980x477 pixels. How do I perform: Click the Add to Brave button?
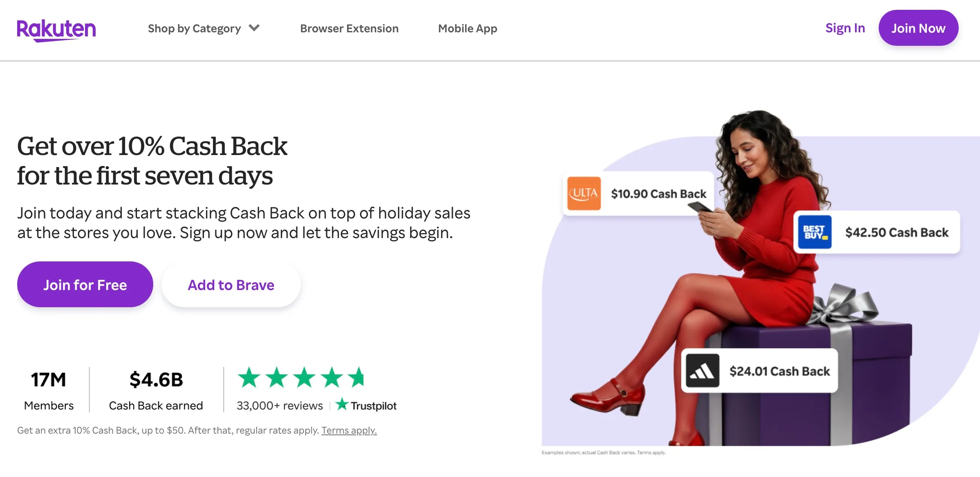[231, 285]
